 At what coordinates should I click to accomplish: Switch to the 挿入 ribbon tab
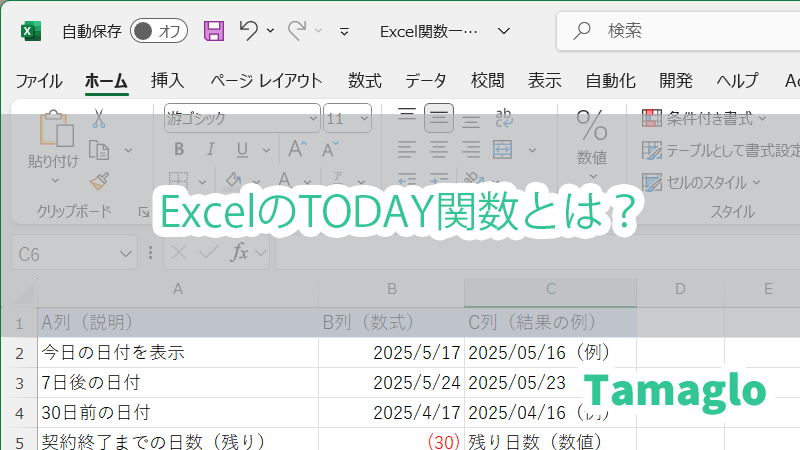167,81
